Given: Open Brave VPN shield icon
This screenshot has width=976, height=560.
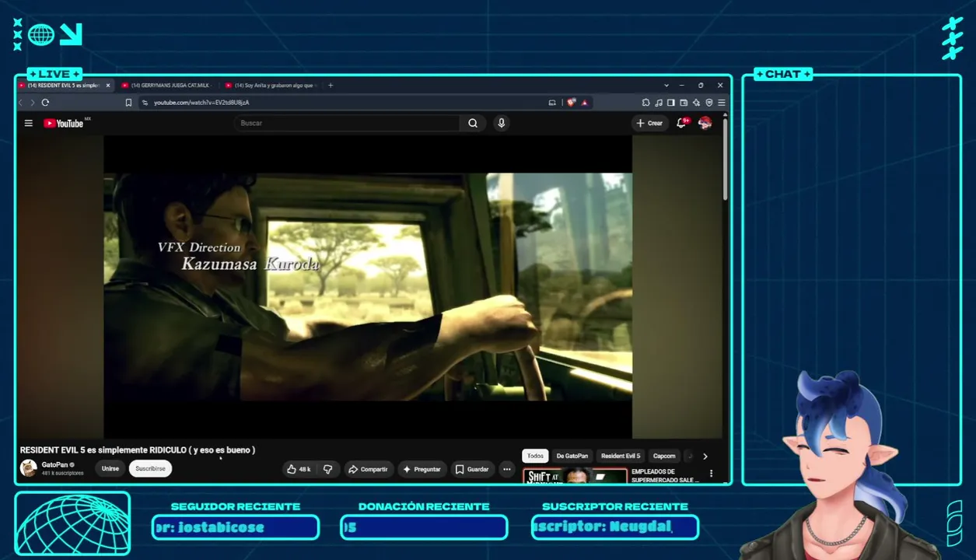Looking at the screenshot, I should click(708, 103).
